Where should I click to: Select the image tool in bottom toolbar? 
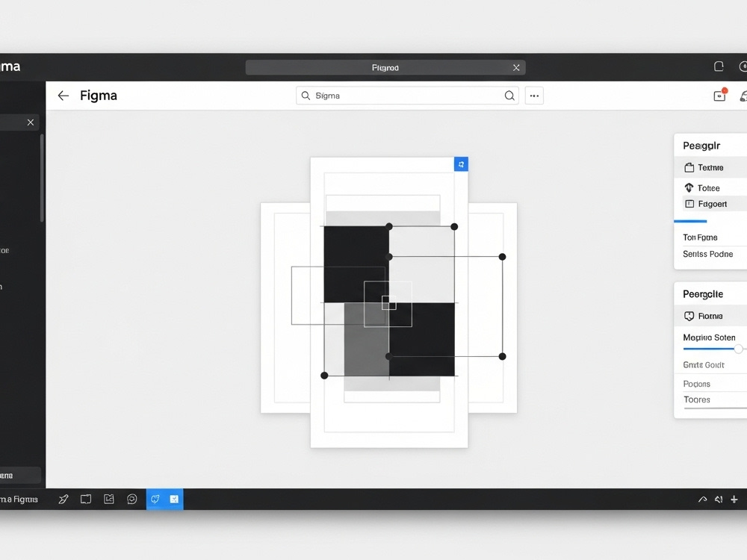(x=109, y=499)
